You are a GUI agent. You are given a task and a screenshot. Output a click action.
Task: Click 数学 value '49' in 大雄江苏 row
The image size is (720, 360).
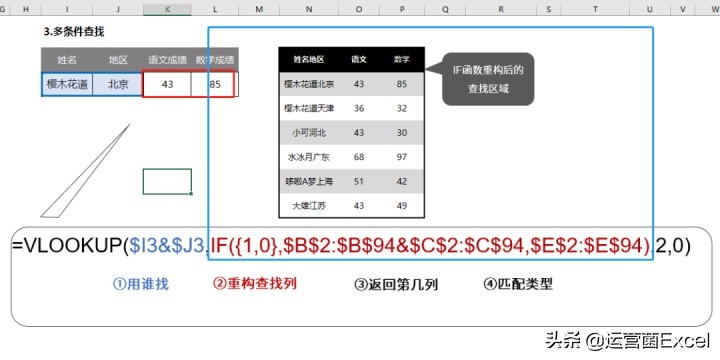(x=402, y=206)
